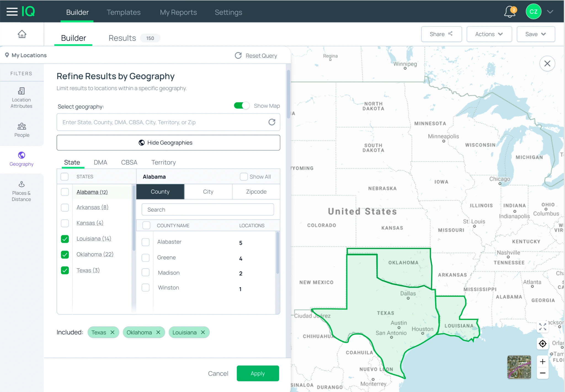Remove Oklahoma from included list
Viewport: 565px width, 392px height.
click(158, 332)
